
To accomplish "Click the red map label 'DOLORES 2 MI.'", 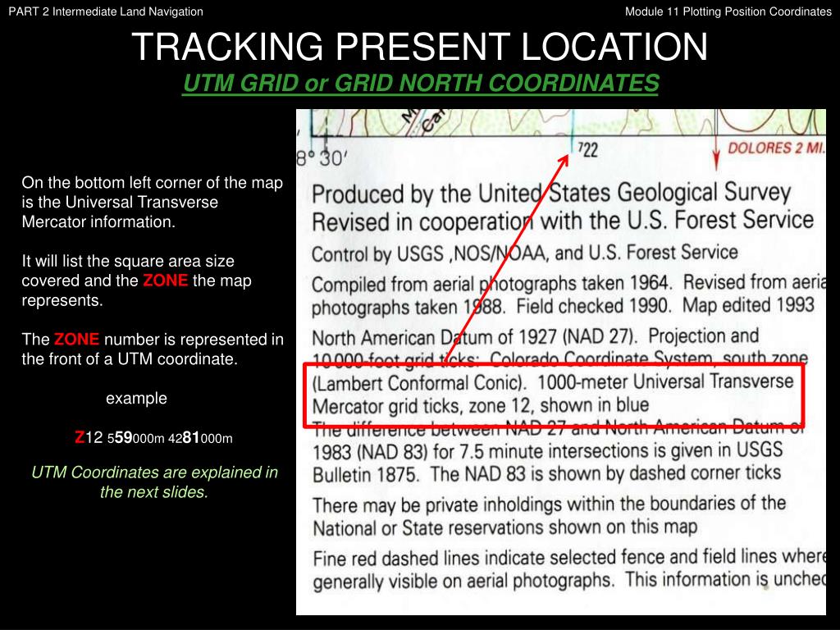I will (x=776, y=148).
